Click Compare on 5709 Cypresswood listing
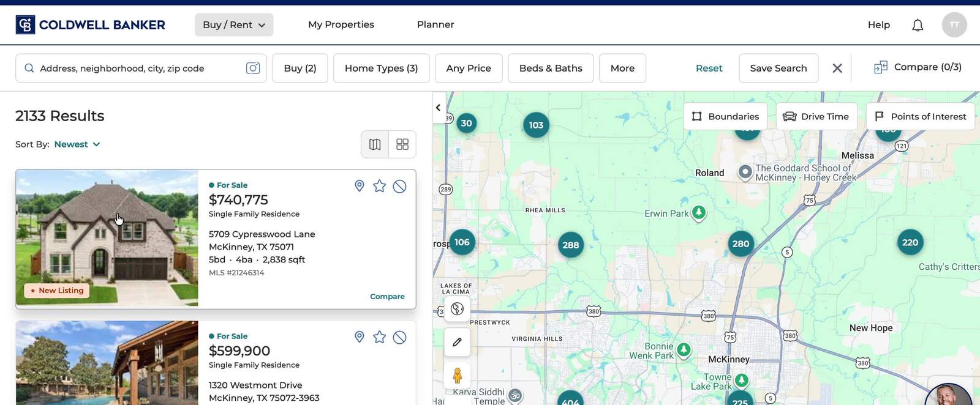 click(x=387, y=296)
